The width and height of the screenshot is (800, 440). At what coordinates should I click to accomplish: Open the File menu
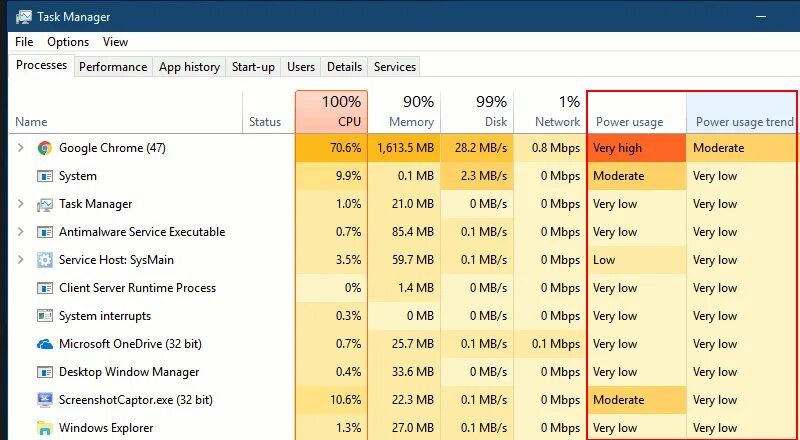click(x=24, y=42)
